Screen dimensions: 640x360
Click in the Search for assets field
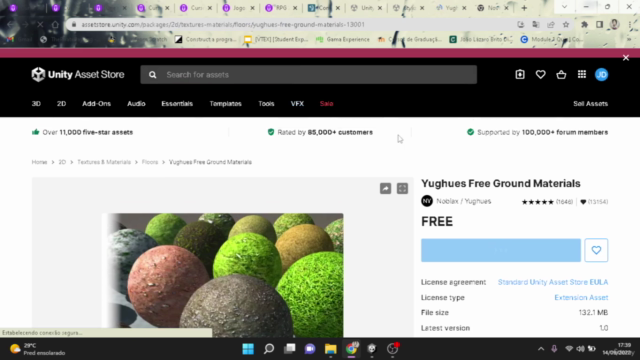click(309, 75)
